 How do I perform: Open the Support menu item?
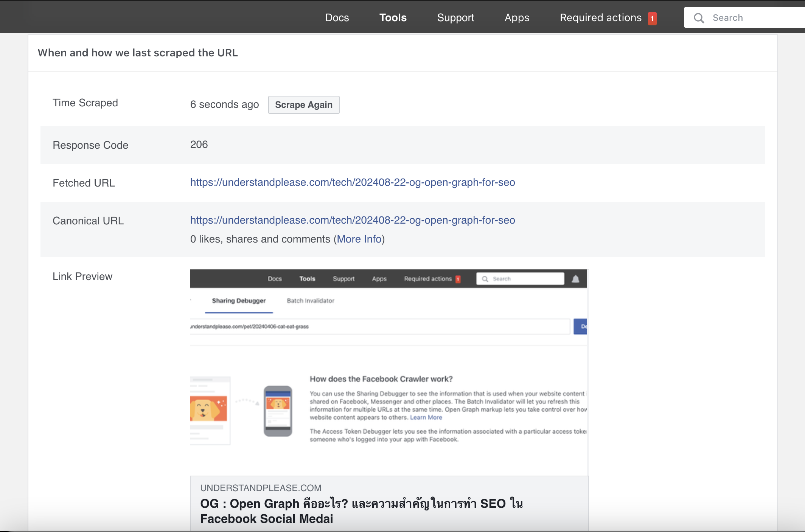point(455,17)
